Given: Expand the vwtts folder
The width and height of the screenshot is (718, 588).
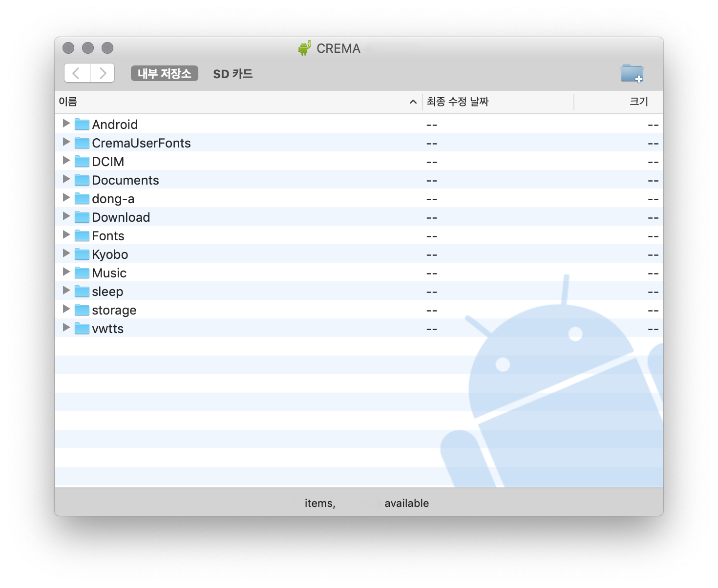Looking at the screenshot, I should (66, 327).
